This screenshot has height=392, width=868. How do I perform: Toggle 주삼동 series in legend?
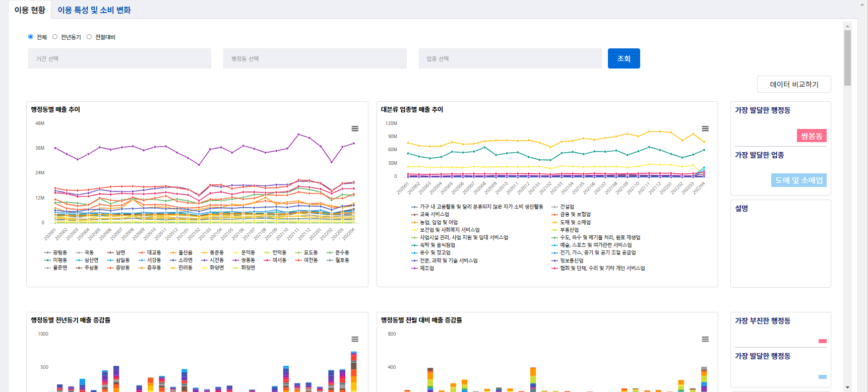click(x=87, y=268)
